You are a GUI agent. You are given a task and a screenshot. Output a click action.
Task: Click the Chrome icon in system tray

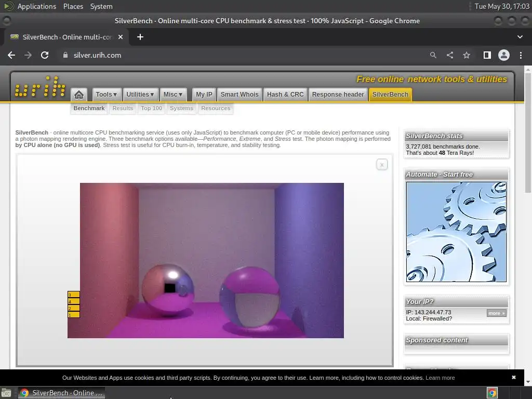(x=492, y=393)
